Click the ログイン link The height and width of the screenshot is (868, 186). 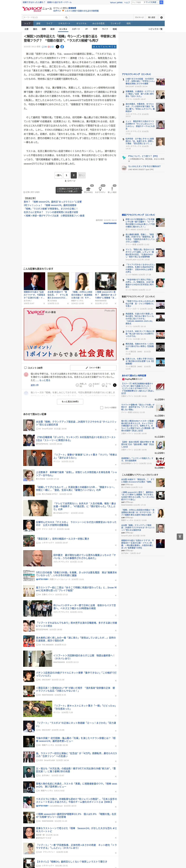[57, 11]
